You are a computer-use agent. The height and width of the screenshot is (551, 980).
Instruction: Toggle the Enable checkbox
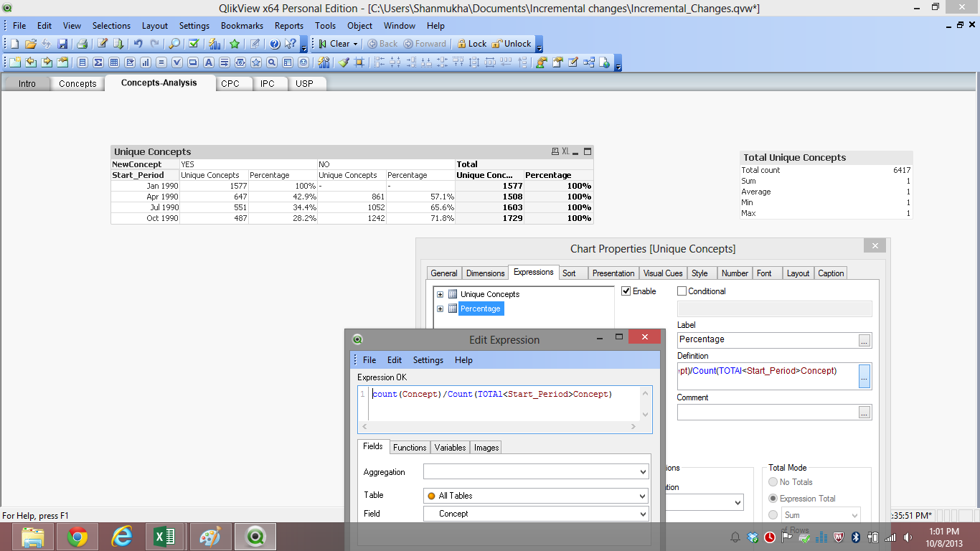[x=626, y=291]
